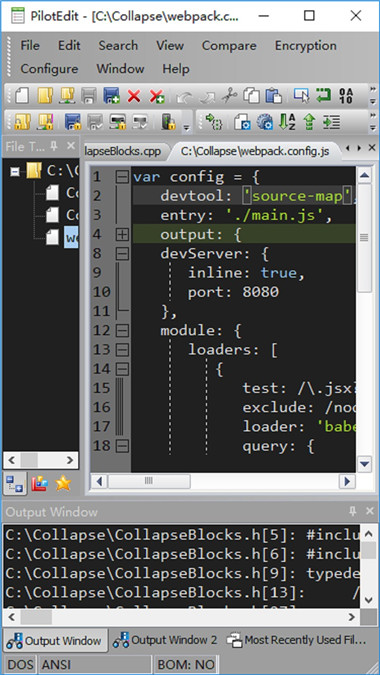Image resolution: width=380 pixels, height=675 pixels.
Task: Click the A-Z sort icon
Action: pyautogui.click(x=287, y=122)
